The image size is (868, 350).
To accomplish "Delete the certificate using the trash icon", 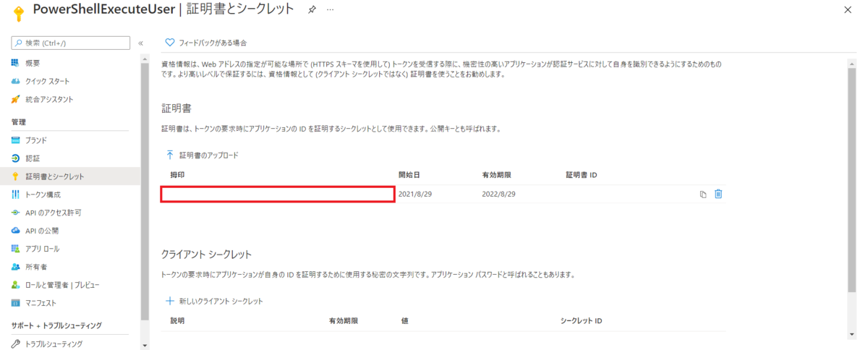I will tap(718, 194).
